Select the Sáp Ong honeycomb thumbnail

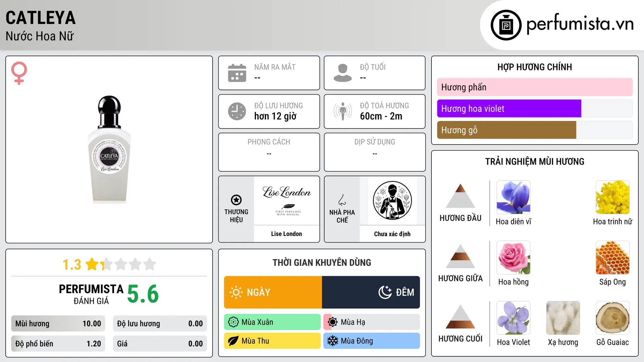click(613, 258)
